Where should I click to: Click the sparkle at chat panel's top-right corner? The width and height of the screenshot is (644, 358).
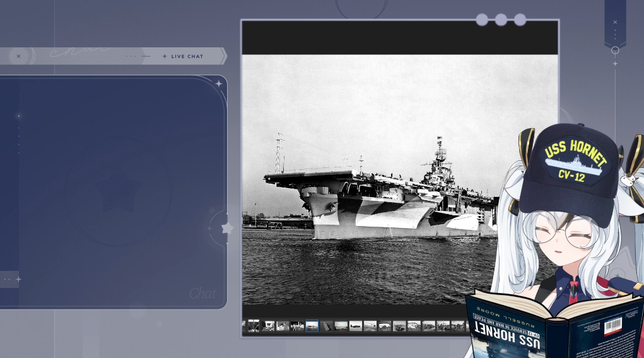tap(218, 83)
